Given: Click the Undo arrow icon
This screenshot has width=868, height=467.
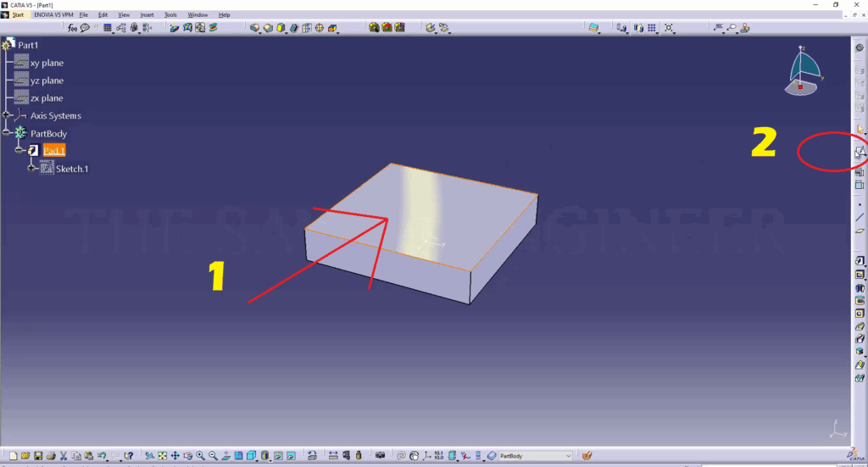Looking at the screenshot, I should (102, 456).
